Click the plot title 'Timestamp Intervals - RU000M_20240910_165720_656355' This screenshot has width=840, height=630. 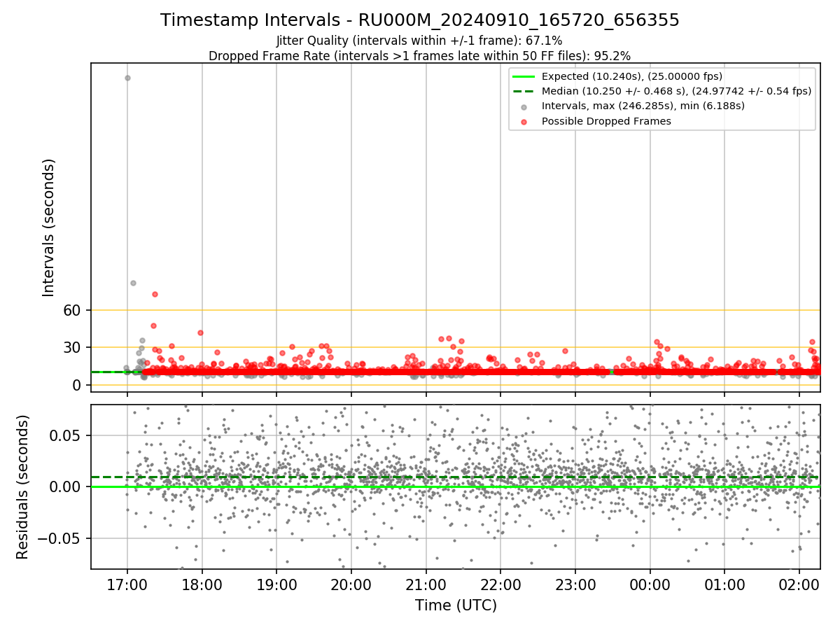[x=420, y=20]
